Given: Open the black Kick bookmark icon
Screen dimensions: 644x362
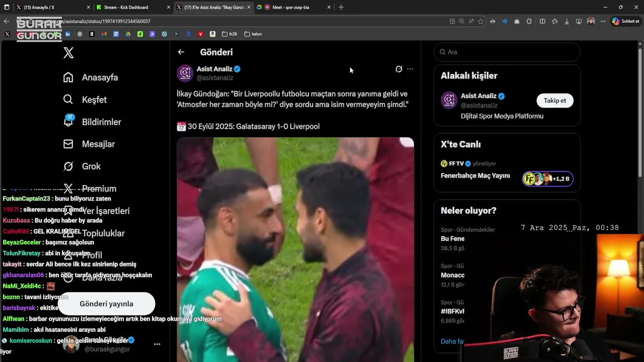Looking at the screenshot, I should 92,34.
